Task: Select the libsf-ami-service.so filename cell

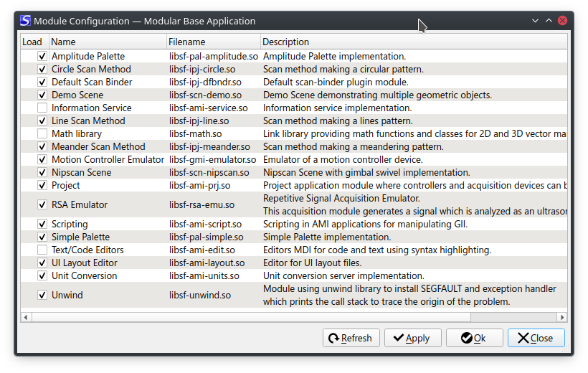Action: (214, 108)
